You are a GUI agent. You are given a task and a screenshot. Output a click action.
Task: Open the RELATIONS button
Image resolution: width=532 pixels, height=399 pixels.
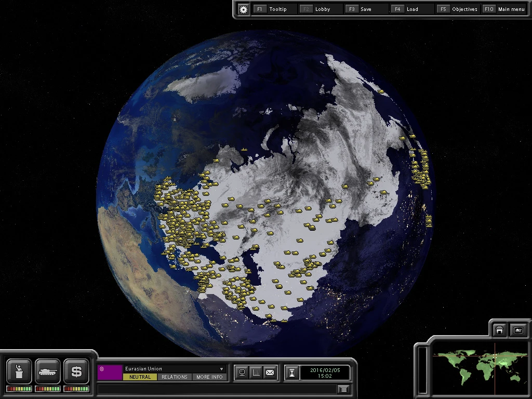pos(175,377)
